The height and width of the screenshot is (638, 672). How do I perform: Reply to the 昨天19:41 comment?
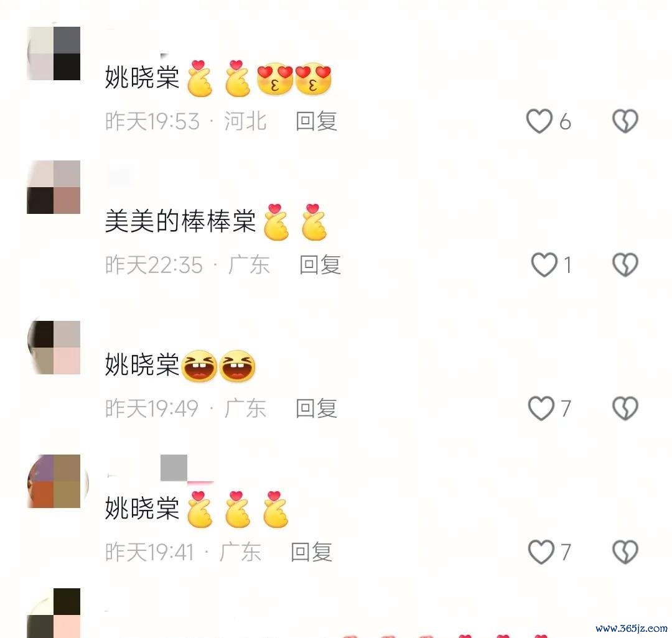[x=312, y=552]
